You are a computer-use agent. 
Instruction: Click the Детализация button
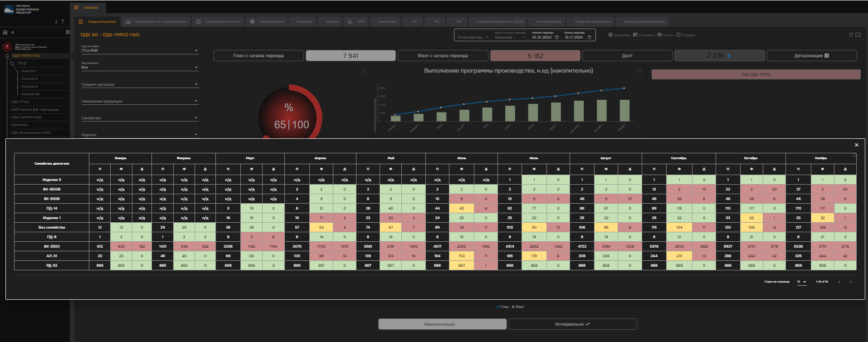811,56
